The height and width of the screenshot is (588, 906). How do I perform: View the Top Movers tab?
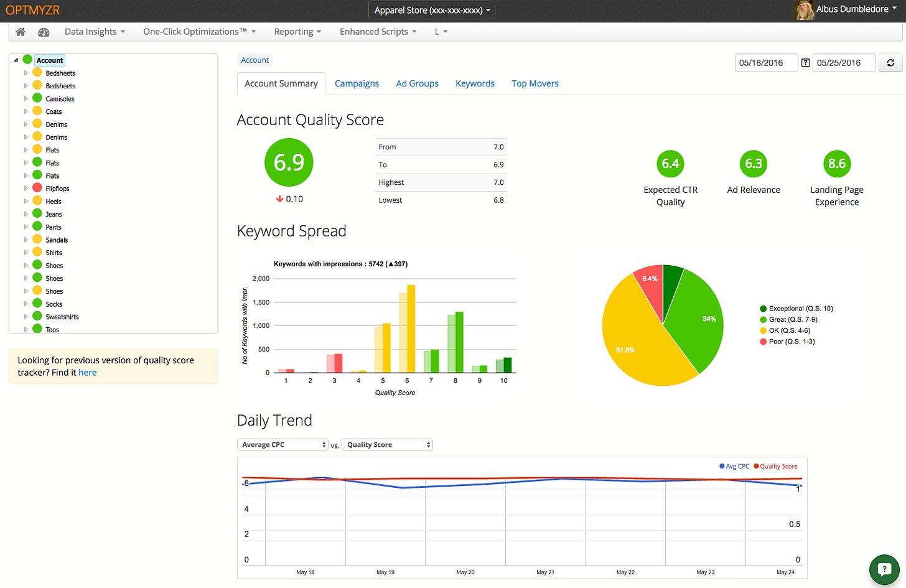tap(535, 83)
